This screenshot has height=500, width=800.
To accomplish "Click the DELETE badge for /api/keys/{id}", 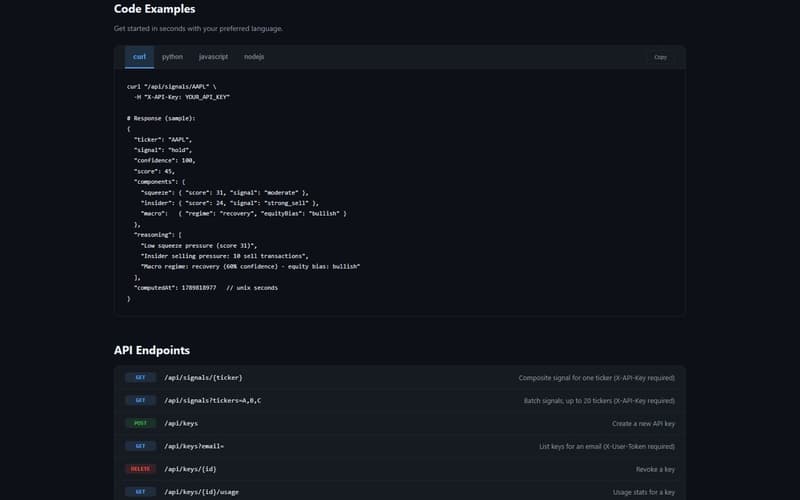I will click(140, 469).
